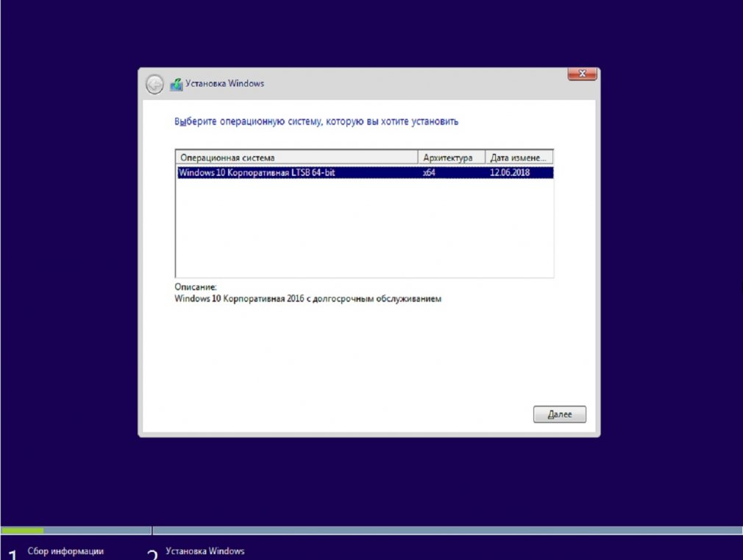Click the heading Выберите операционную систему
743x560 pixels.
pyautogui.click(x=316, y=121)
